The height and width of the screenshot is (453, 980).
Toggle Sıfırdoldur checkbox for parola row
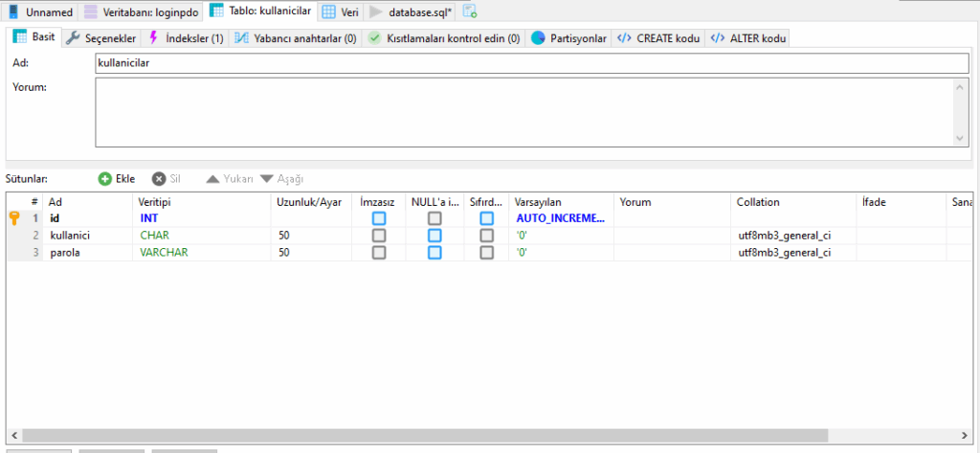coord(487,253)
